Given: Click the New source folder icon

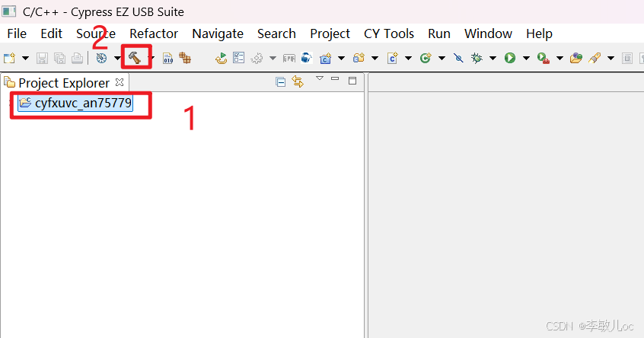Looking at the screenshot, I should [359, 58].
